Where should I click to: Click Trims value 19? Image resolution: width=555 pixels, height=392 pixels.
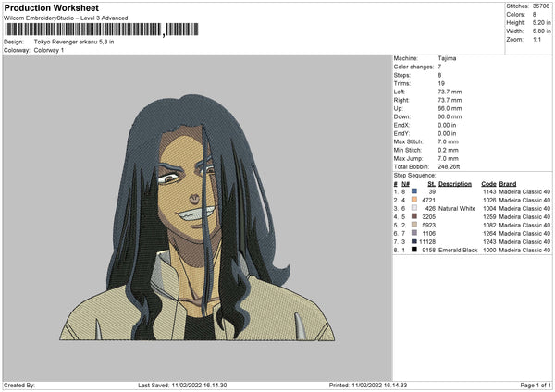[x=441, y=83]
